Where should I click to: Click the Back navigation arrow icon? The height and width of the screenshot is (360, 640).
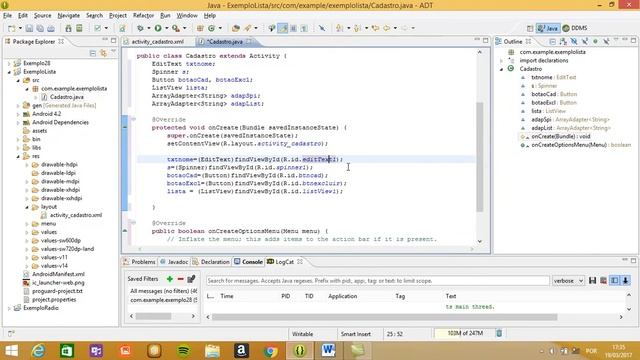point(386,28)
